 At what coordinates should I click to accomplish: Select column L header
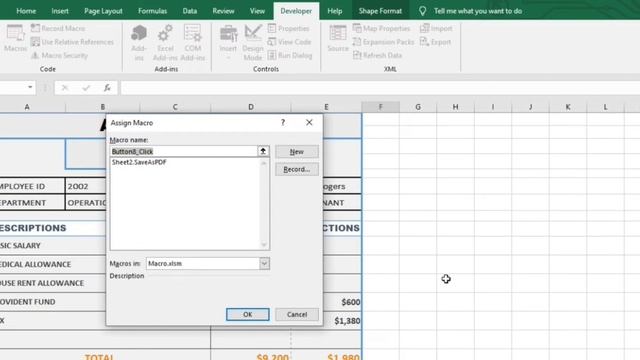coord(605,107)
